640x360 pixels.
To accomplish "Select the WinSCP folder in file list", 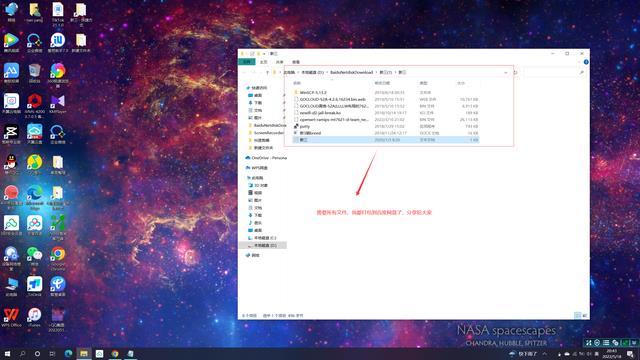I will pyautogui.click(x=313, y=93).
